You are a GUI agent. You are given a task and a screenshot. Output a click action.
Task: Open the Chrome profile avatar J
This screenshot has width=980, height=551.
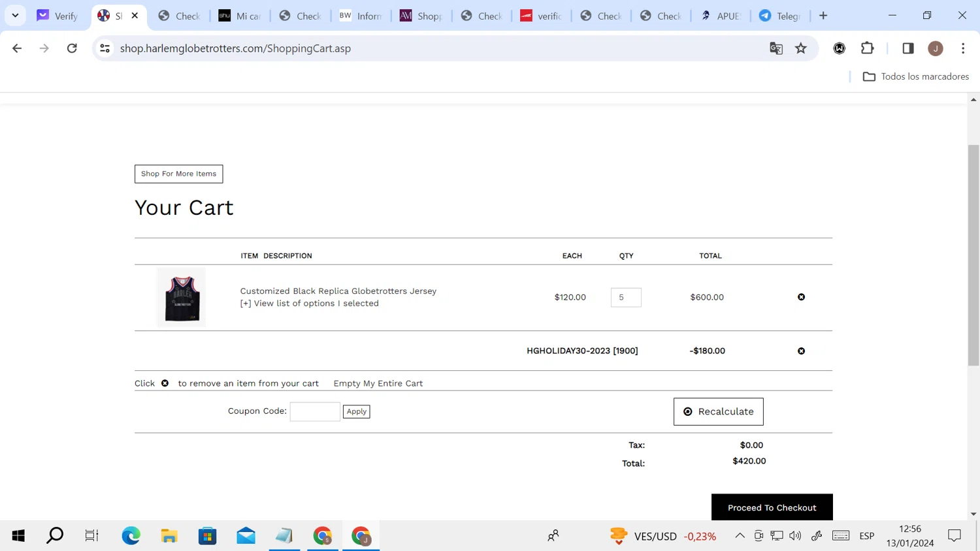click(936, 48)
